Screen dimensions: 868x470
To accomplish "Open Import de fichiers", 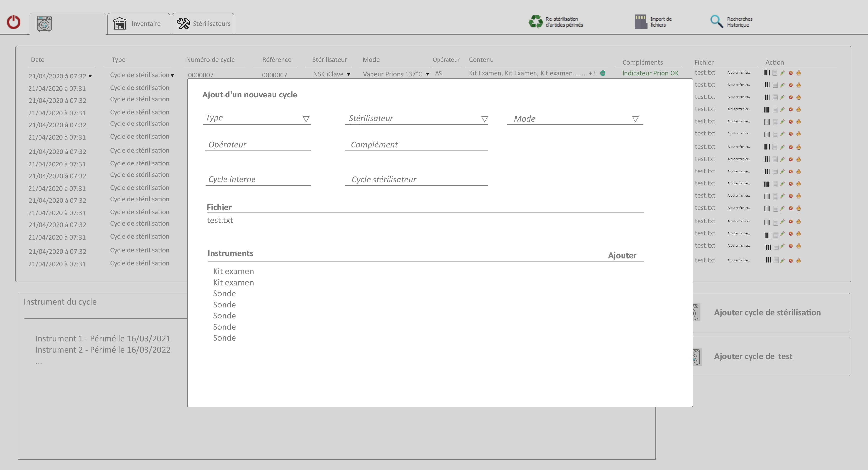I will pyautogui.click(x=653, y=22).
